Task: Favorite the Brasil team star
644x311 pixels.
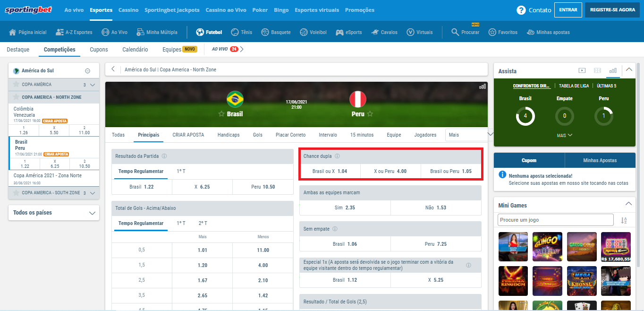Action: click(221, 114)
